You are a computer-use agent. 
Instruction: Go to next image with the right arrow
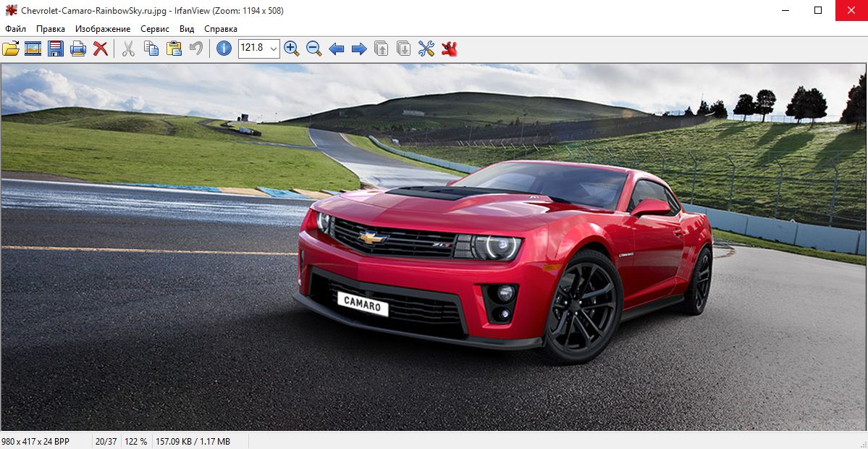coord(359,49)
